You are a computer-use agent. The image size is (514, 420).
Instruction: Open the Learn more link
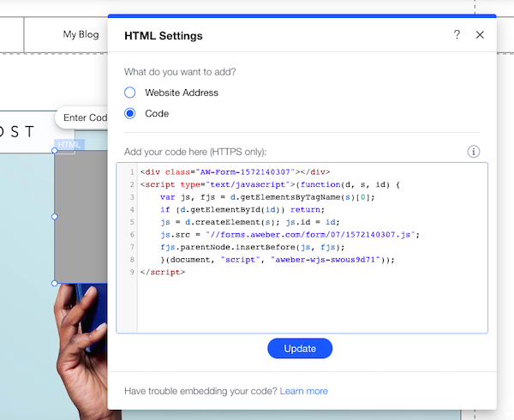pyautogui.click(x=303, y=391)
